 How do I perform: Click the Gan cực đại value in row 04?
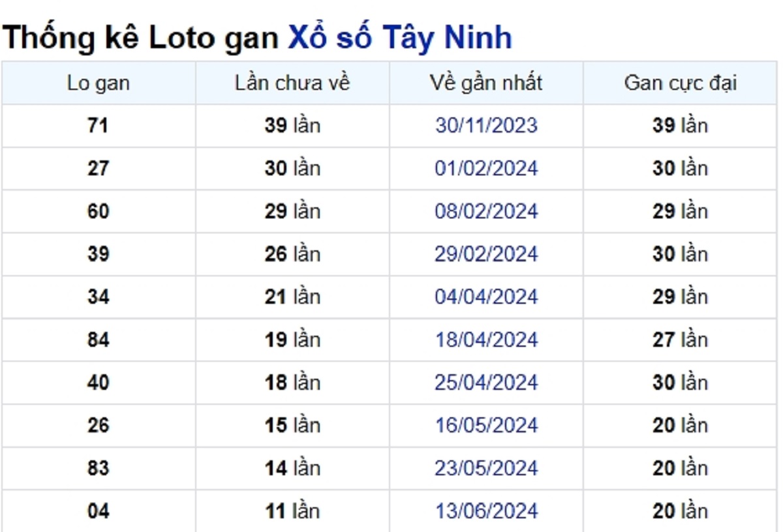(680, 511)
